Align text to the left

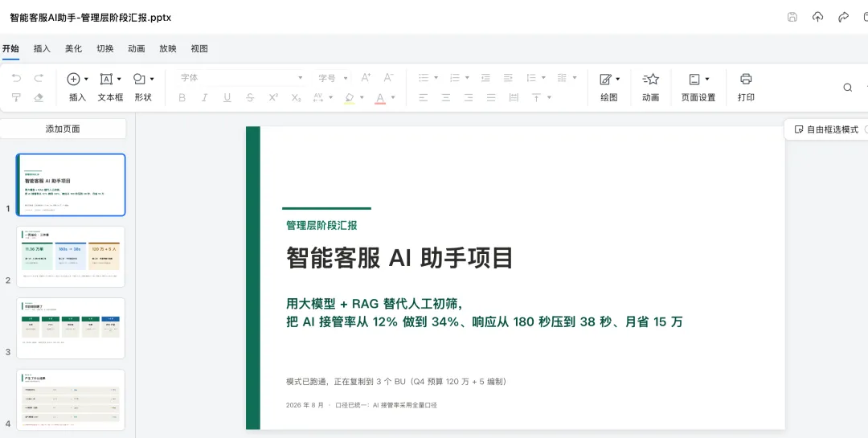[x=424, y=97]
